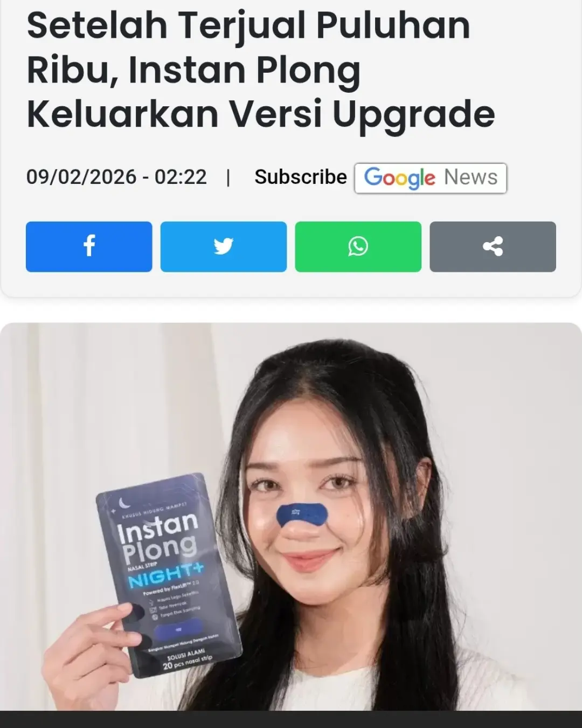Click the dark bar below the photo
Screen dimensions: 582x728
pyautogui.click(x=291, y=719)
